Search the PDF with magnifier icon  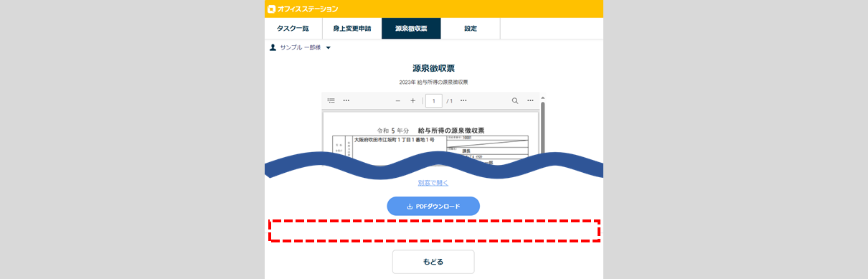coord(515,100)
